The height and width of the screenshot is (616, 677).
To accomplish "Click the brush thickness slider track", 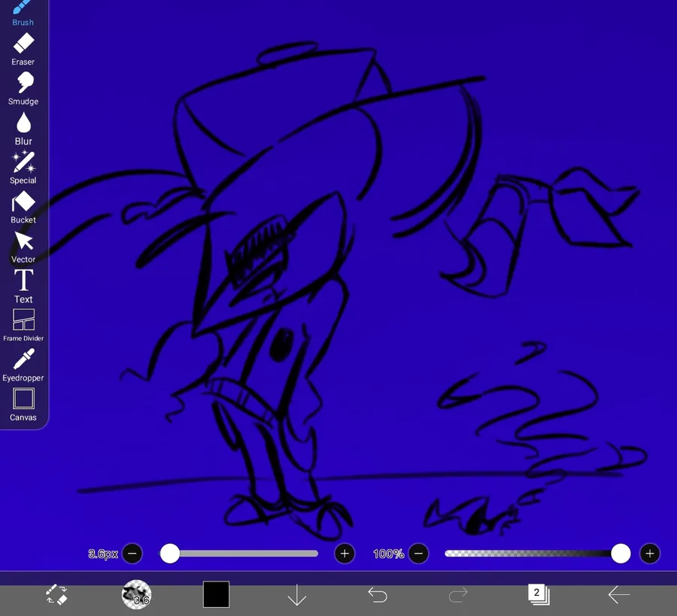I will pyautogui.click(x=239, y=554).
